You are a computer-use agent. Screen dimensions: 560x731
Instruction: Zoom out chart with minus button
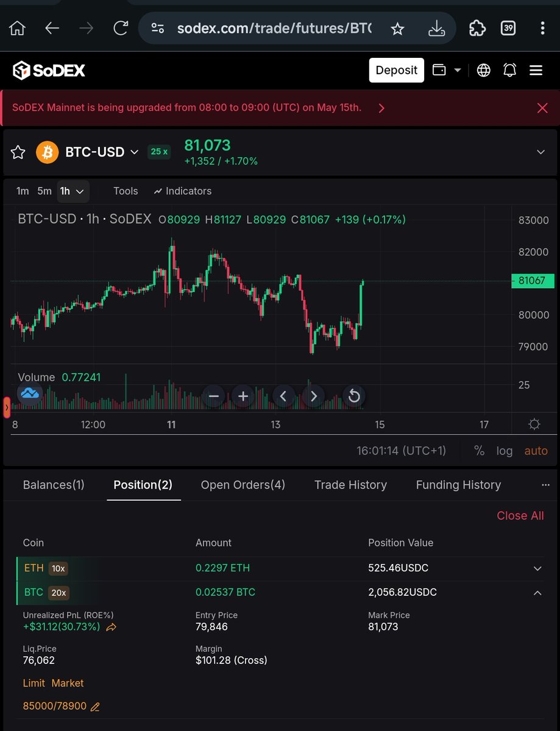pyautogui.click(x=214, y=397)
